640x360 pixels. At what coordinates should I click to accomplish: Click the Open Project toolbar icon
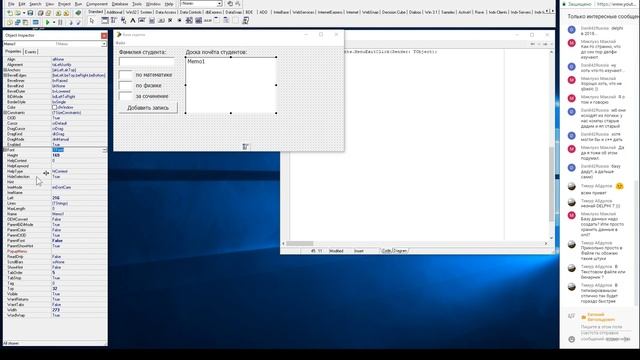pos(48,13)
